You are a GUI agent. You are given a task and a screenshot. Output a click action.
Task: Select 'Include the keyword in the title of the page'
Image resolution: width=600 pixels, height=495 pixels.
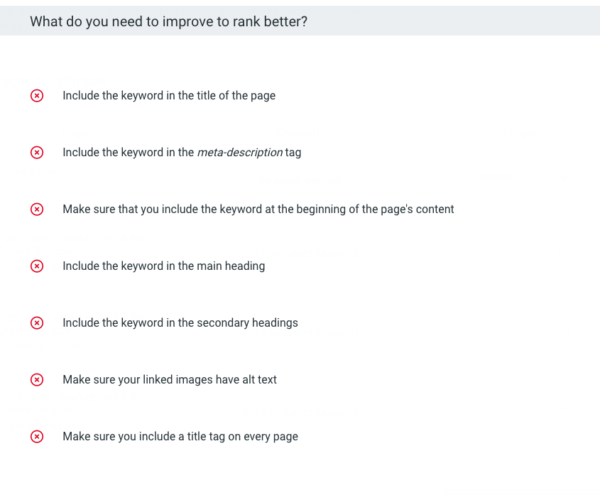click(168, 96)
